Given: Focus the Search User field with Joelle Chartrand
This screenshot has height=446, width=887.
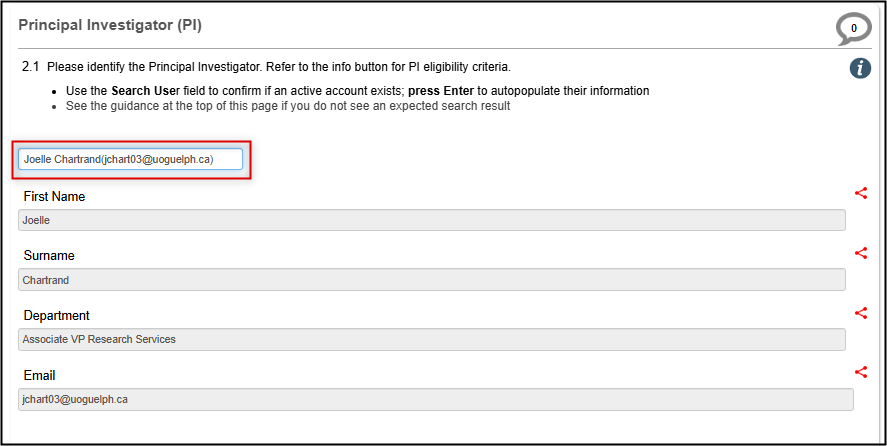Looking at the screenshot, I should (x=130, y=159).
